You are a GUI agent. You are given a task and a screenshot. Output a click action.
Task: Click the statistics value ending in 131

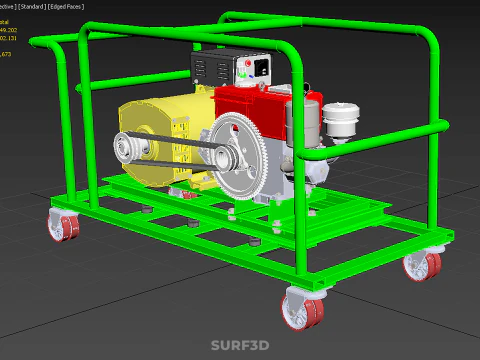(x=8, y=38)
